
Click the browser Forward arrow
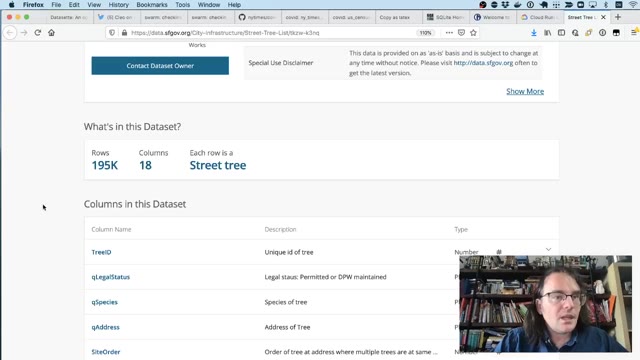pos(24,33)
